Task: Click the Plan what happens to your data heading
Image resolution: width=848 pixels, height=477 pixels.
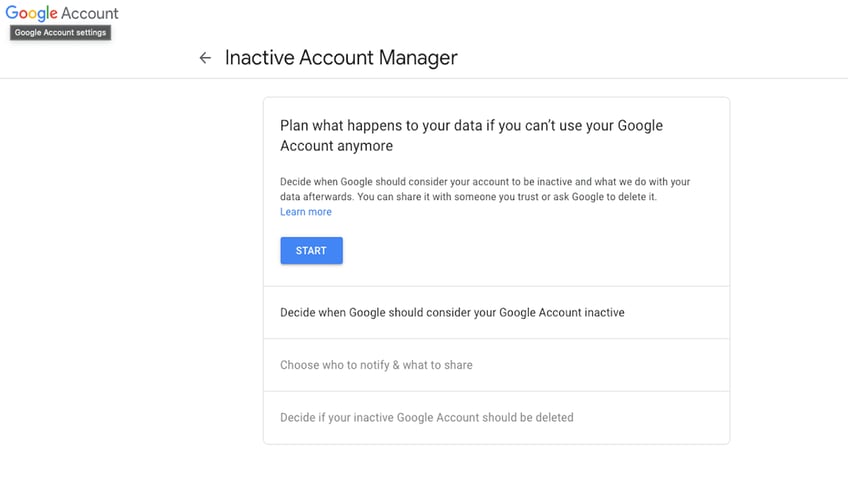Action: pyautogui.click(x=471, y=135)
